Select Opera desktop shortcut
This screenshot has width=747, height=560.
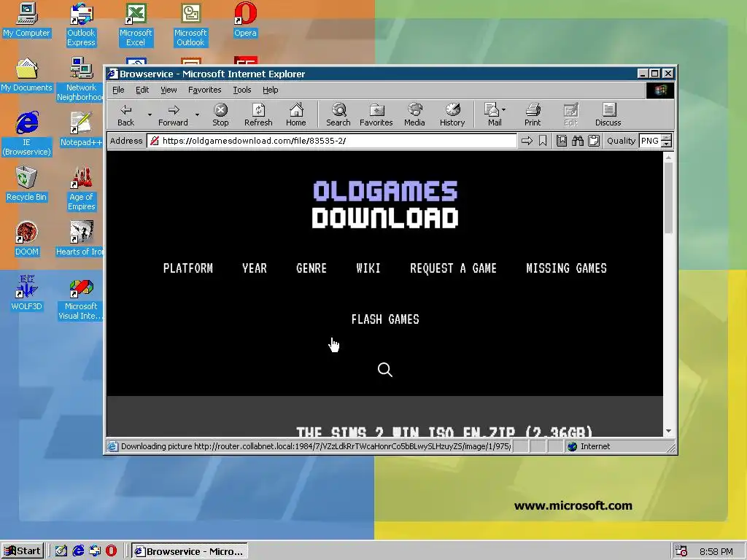click(245, 20)
